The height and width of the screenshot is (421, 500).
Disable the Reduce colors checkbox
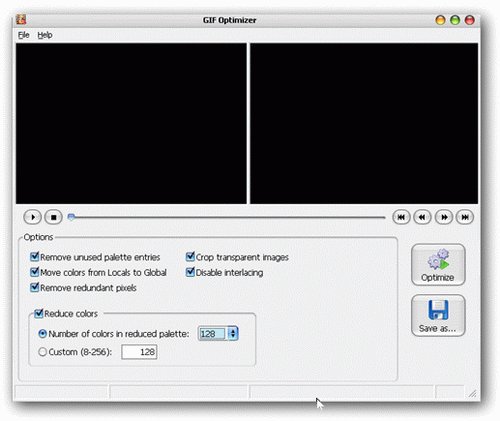pyautogui.click(x=39, y=313)
